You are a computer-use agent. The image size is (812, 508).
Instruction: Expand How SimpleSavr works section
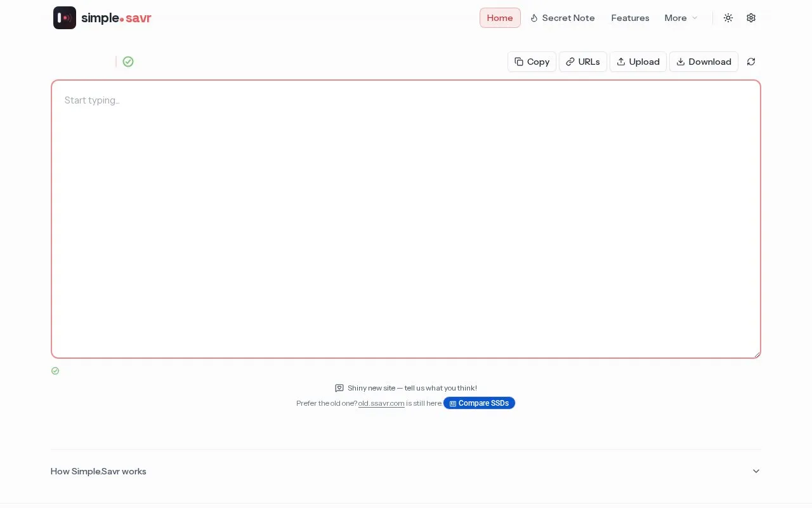click(406, 471)
